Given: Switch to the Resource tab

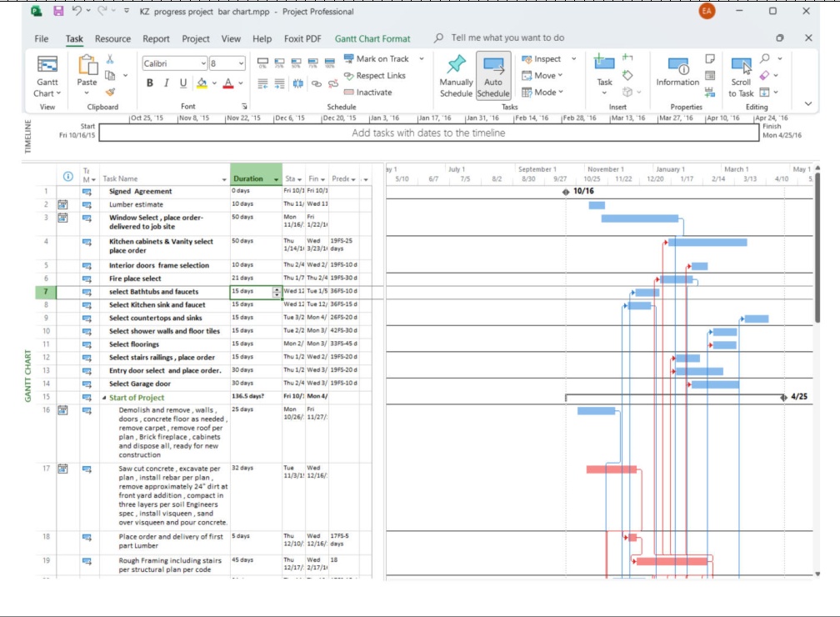Looking at the screenshot, I should tap(112, 38).
